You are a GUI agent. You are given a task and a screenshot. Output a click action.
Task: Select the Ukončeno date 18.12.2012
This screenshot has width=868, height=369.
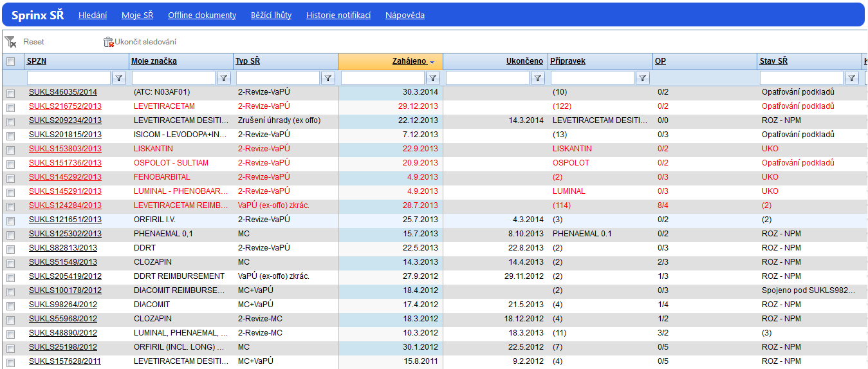pos(524,319)
